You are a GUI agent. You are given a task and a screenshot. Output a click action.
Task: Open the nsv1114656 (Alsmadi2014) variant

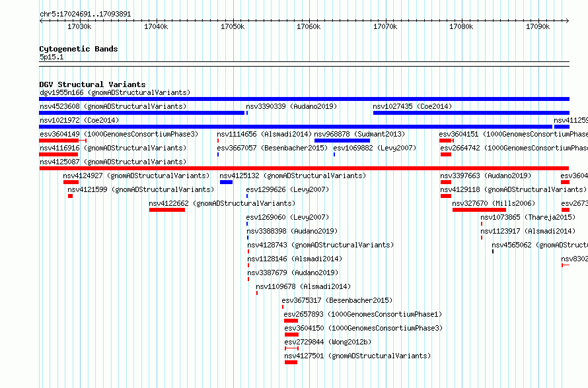pyautogui.click(x=264, y=134)
